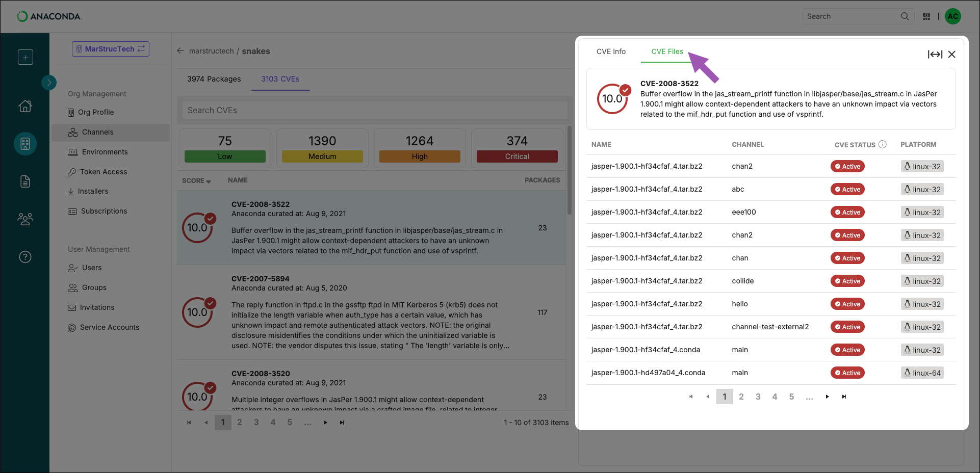
Task: Open the people sidebar icon
Action: pos(25,219)
